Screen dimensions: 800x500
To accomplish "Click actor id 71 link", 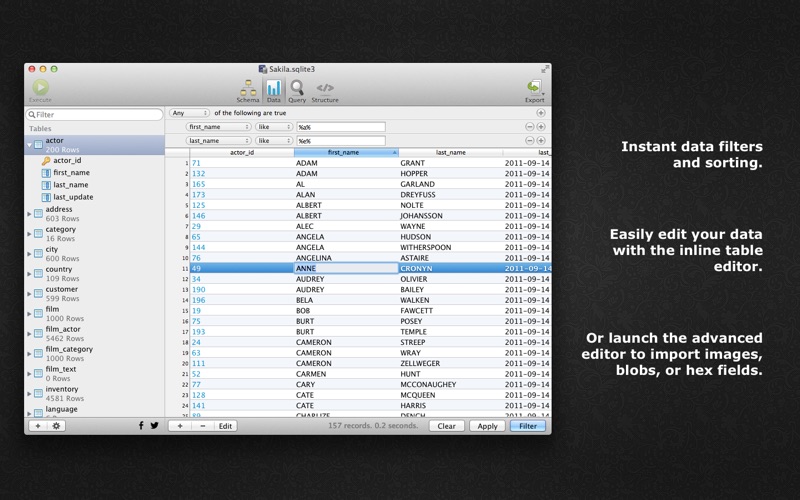I will (x=196, y=163).
